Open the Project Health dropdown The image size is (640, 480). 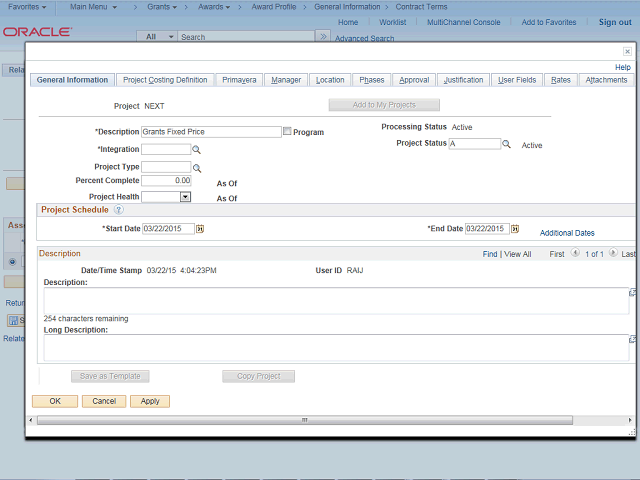[x=185, y=197]
